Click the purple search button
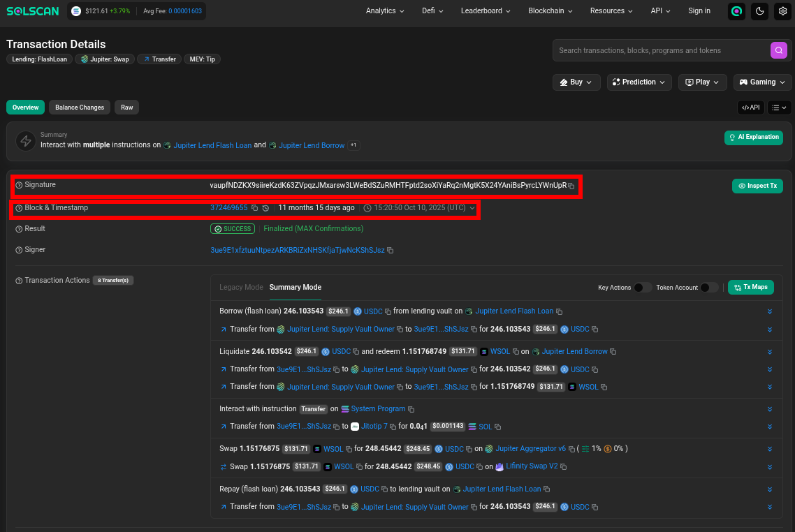 tap(779, 50)
